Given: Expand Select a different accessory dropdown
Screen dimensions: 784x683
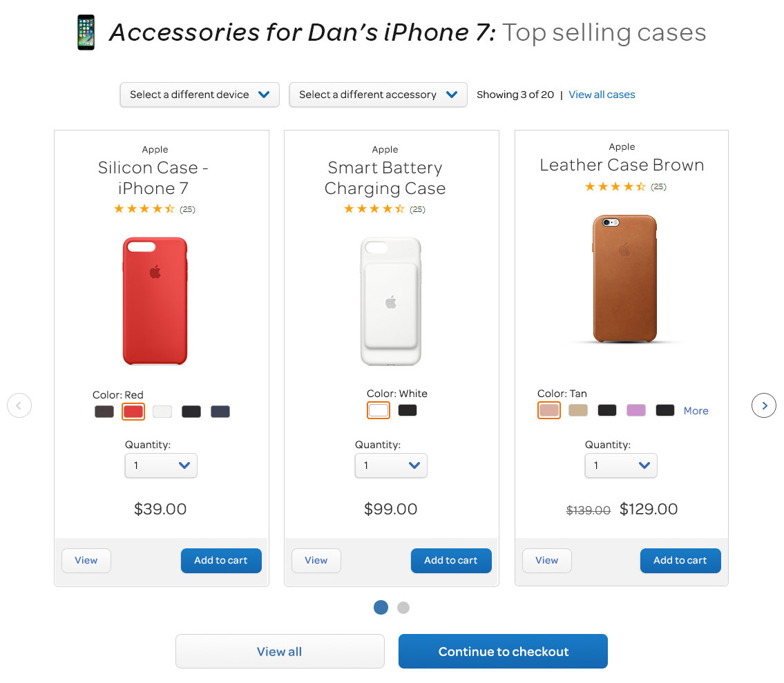Looking at the screenshot, I should [x=378, y=95].
